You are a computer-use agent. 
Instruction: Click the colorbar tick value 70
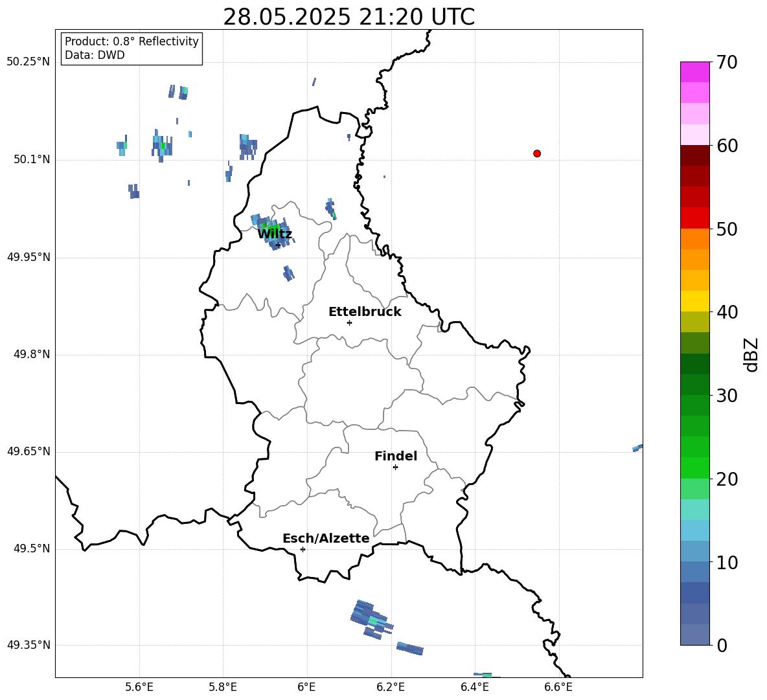click(727, 62)
